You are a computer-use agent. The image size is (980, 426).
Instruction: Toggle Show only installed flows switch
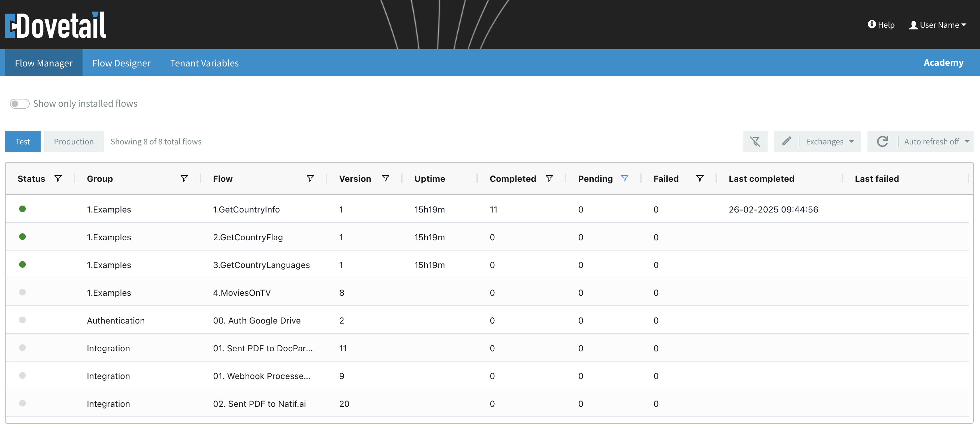coord(19,104)
